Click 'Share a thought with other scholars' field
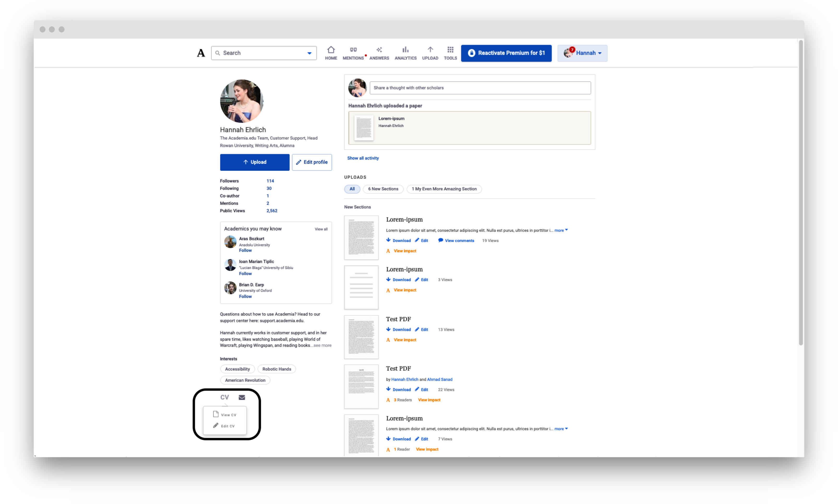Viewport: 838px width, 504px height. [x=480, y=88]
